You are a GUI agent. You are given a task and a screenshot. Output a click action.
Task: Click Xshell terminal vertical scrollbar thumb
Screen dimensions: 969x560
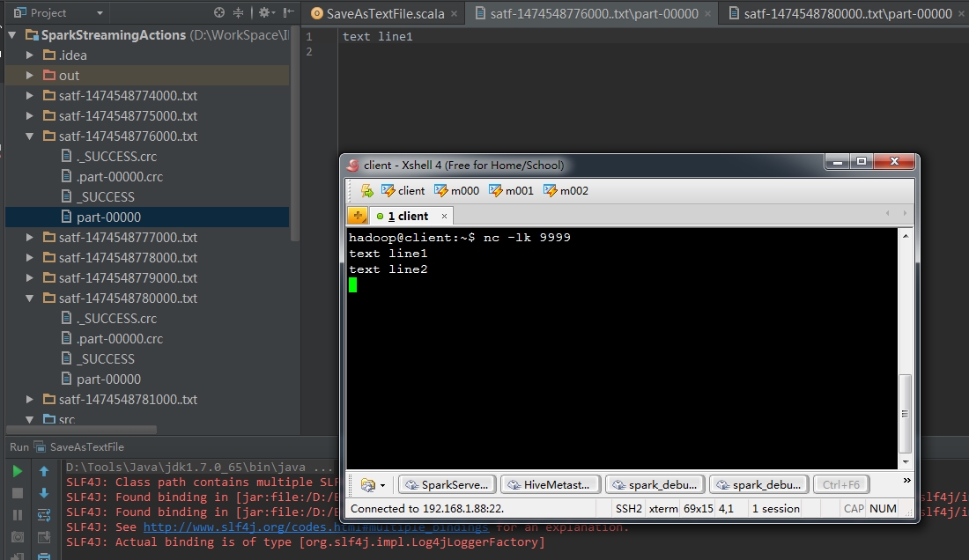point(906,413)
